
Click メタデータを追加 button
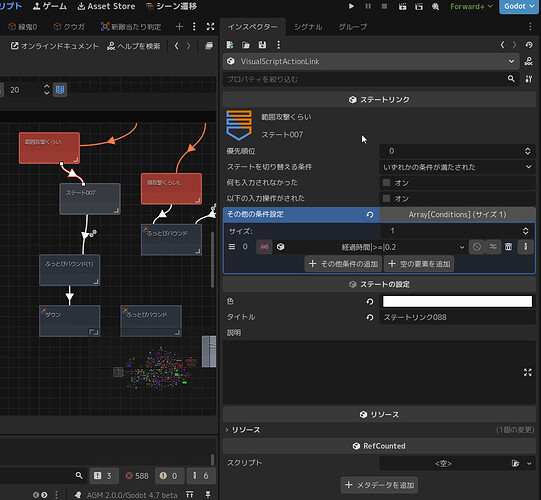[x=380, y=485]
